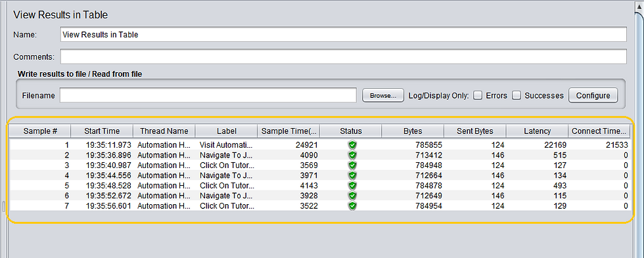Image resolution: width=644 pixels, height=258 pixels.
Task: Select latency value 127
Action: 559,165
